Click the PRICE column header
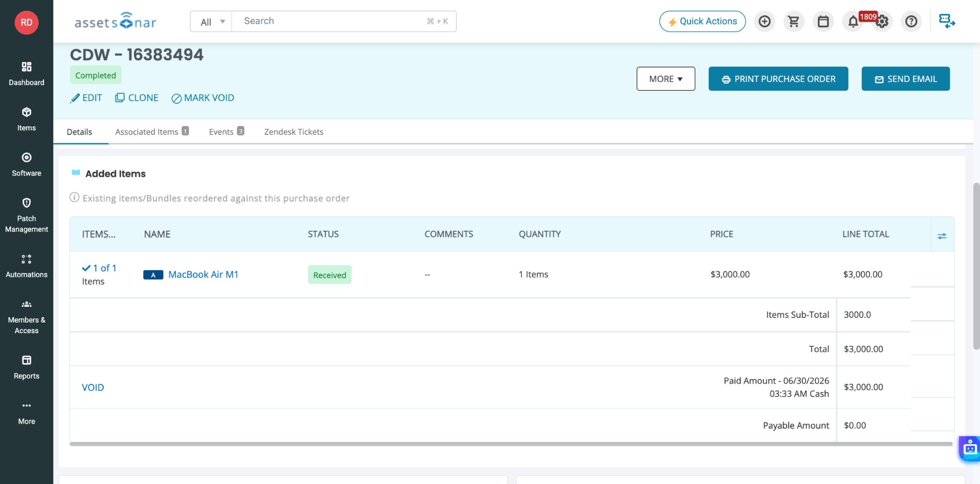 pyautogui.click(x=722, y=234)
